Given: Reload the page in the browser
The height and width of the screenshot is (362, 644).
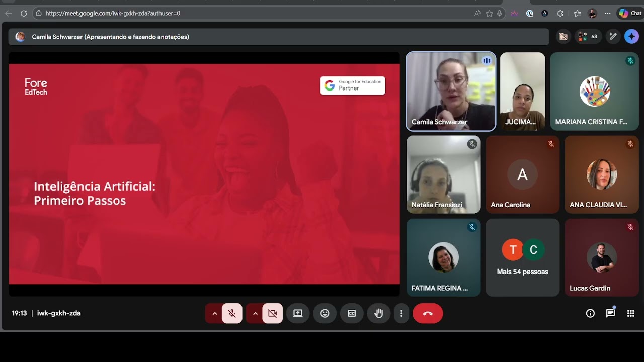Looking at the screenshot, I should tap(24, 13).
